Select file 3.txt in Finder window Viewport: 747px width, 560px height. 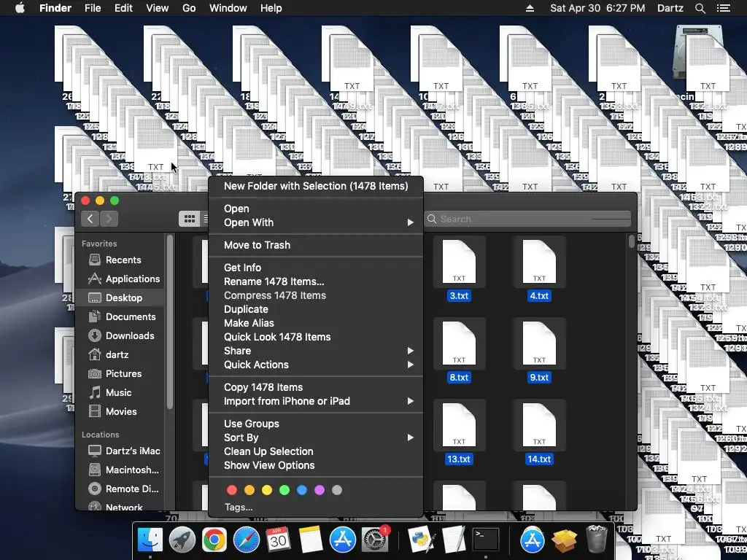point(459,270)
